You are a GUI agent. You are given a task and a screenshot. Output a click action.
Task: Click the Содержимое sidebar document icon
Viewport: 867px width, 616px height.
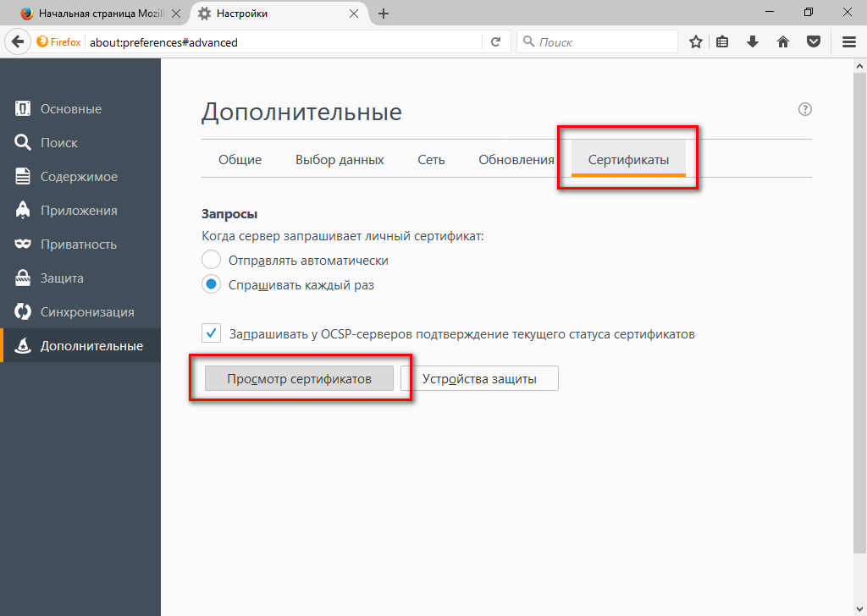tap(22, 176)
